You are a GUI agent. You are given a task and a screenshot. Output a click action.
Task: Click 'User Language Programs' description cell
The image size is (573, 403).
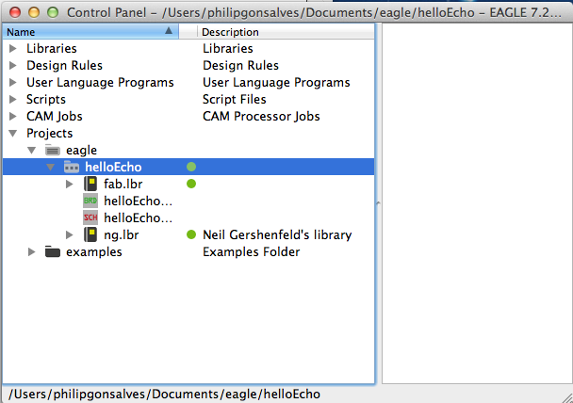pyautogui.click(x=276, y=83)
